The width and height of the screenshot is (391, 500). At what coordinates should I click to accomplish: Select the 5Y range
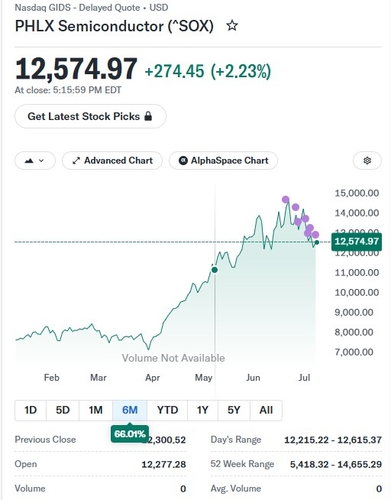pyautogui.click(x=234, y=410)
